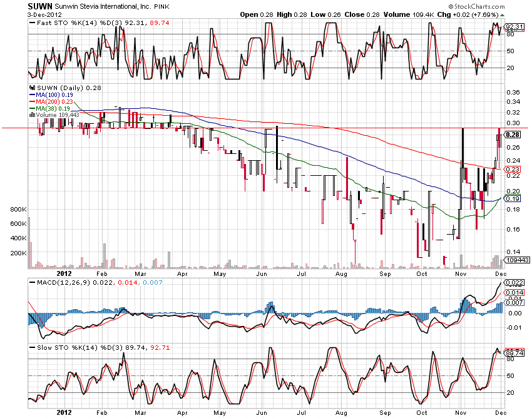Image resolution: width=532 pixels, height=418 pixels.
Task: Click the Jun label under price chart
Action: click(x=261, y=274)
